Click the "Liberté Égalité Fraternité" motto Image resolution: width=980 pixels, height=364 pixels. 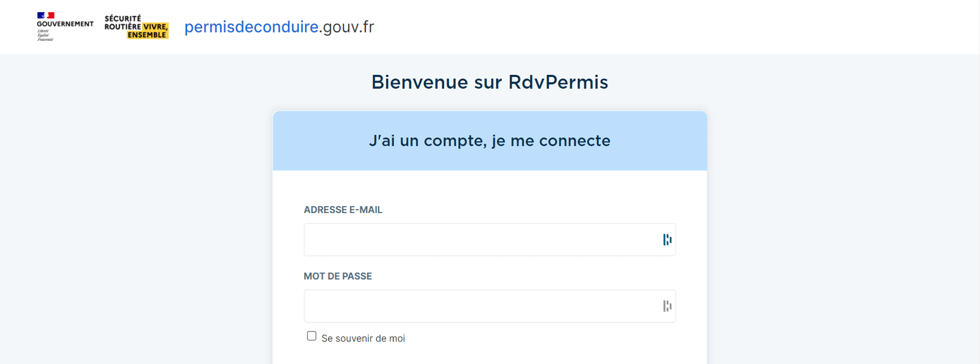pos(45,35)
